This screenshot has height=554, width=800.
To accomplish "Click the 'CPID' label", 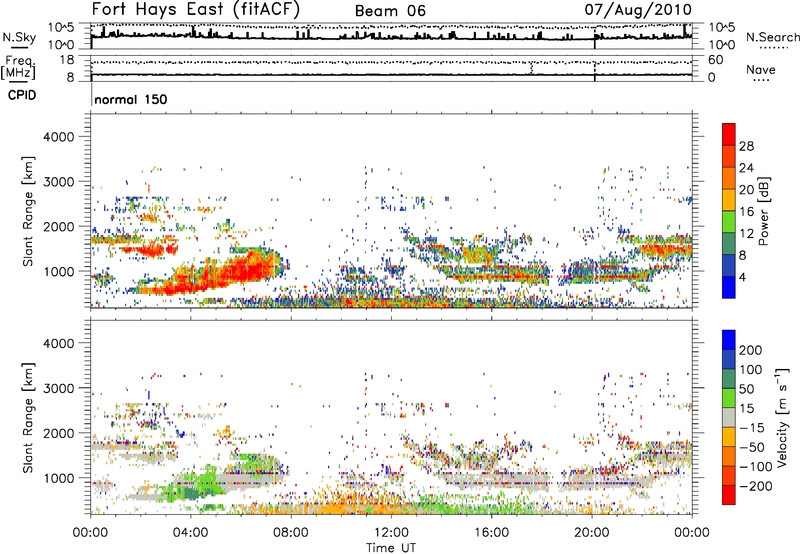I will 22,95.
